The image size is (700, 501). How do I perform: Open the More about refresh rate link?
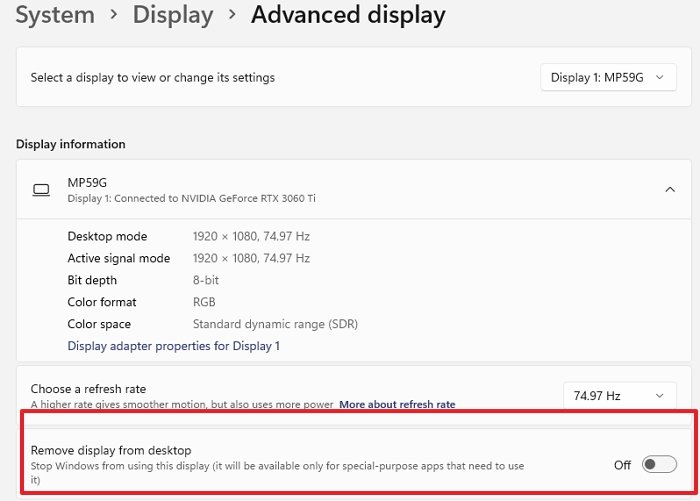(x=397, y=405)
